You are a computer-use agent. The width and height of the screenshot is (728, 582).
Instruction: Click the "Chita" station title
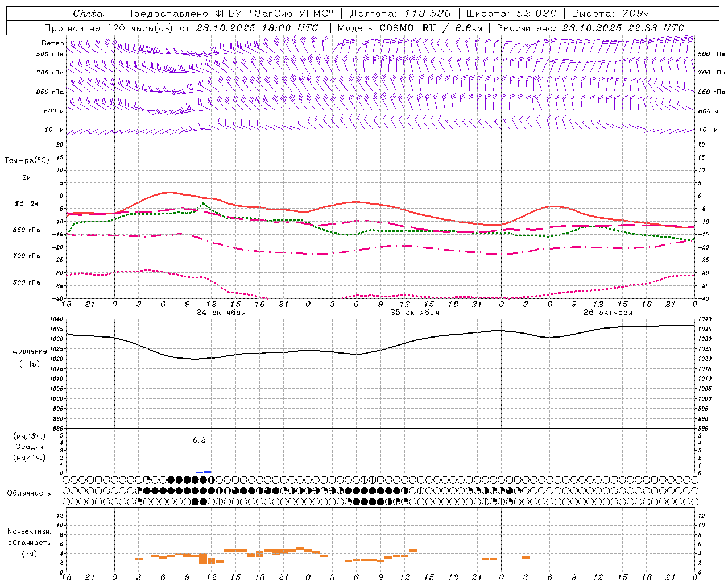point(88,14)
